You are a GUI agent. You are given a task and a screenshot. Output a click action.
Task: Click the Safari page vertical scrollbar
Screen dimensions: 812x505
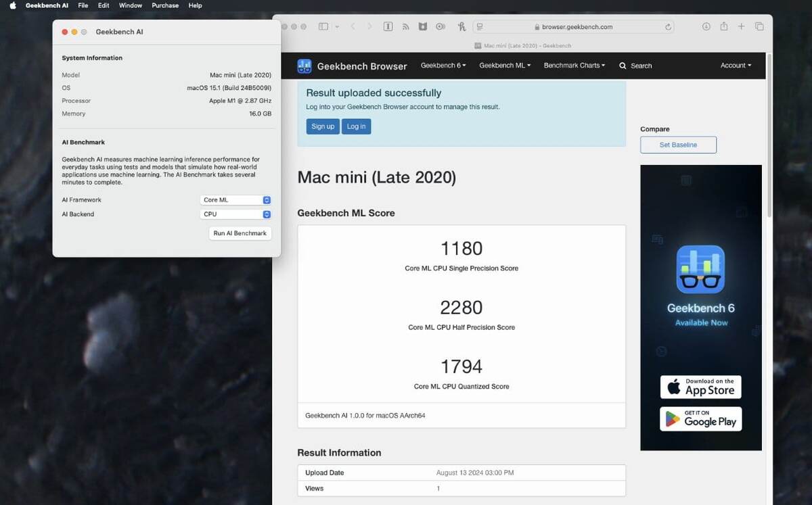point(769,135)
